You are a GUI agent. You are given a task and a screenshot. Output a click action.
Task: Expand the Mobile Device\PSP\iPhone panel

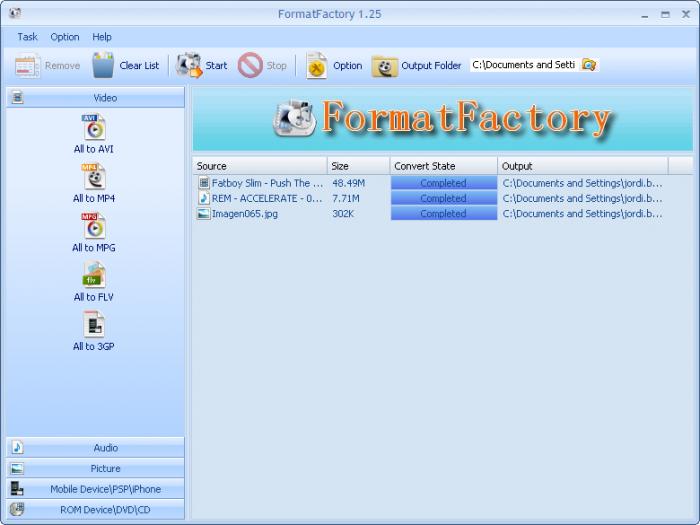pyautogui.click(x=95, y=489)
